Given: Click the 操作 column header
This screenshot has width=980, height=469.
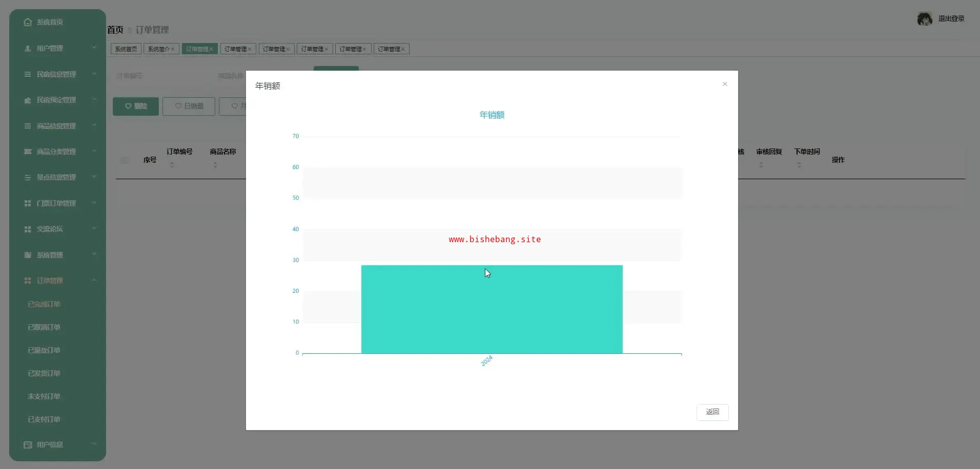Looking at the screenshot, I should 838,160.
